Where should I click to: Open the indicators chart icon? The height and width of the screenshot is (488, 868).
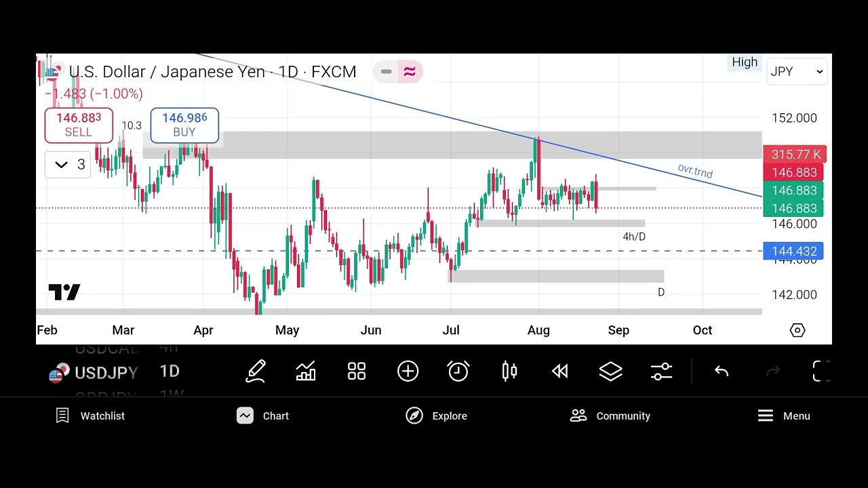(306, 371)
